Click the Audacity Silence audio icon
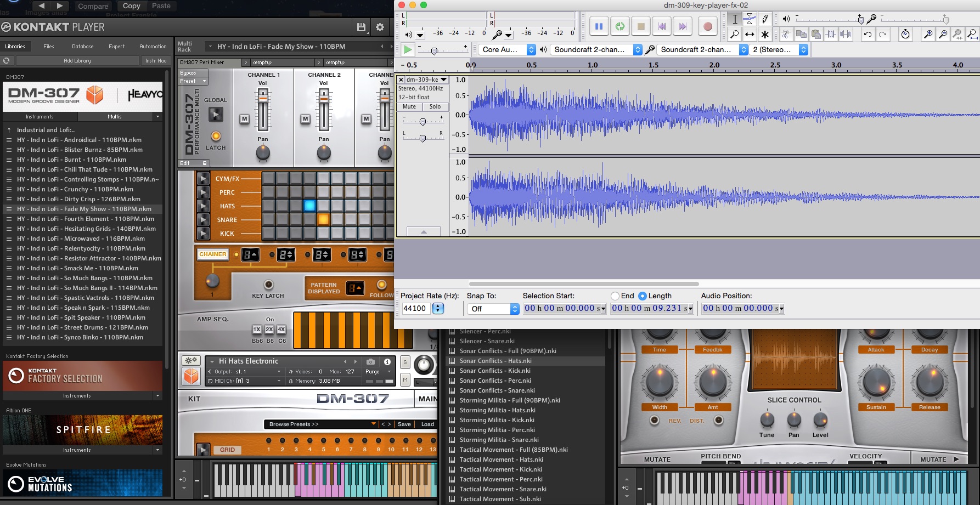 (x=846, y=34)
